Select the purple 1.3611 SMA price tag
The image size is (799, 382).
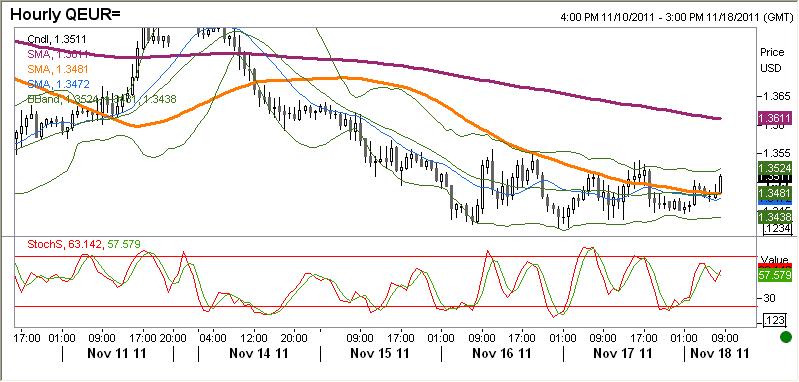click(x=775, y=118)
